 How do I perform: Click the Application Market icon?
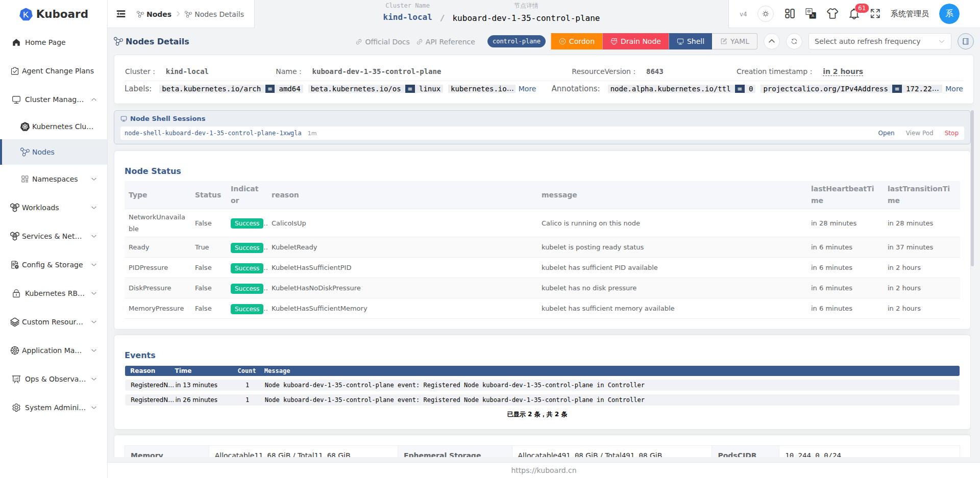15,350
